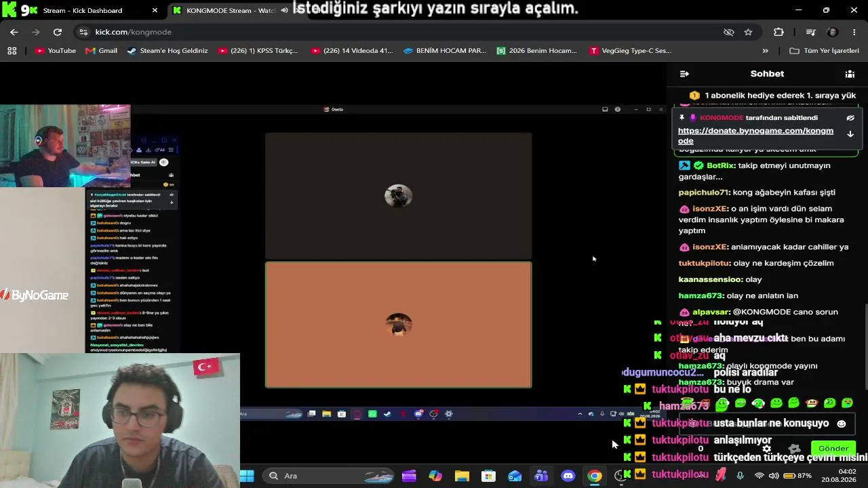
Task: Open Copilot from the taskbar
Action: point(435,476)
